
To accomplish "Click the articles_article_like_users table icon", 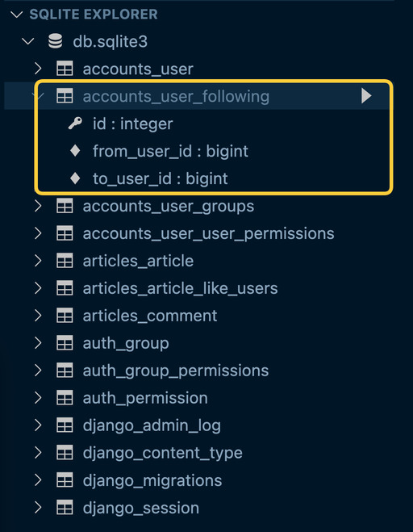I will (x=65, y=288).
